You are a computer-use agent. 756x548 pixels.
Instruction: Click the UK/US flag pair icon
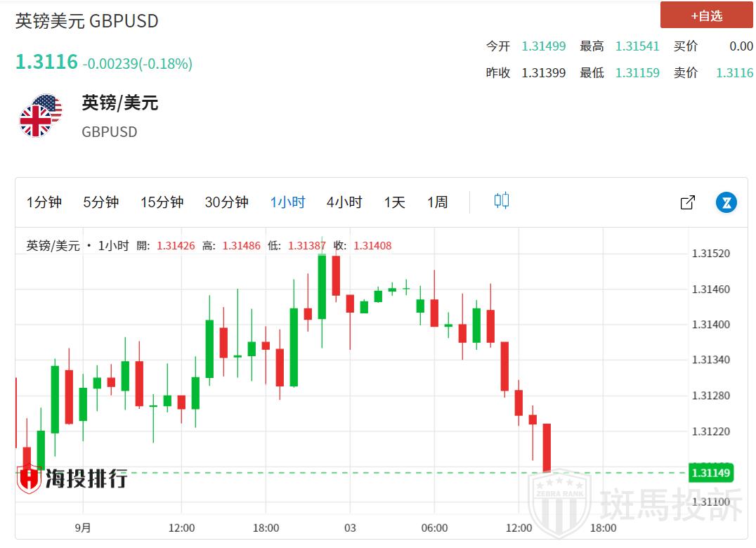click(40, 116)
